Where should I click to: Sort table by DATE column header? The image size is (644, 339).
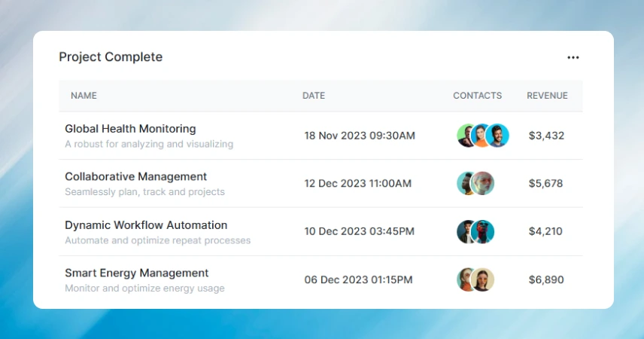click(x=314, y=96)
